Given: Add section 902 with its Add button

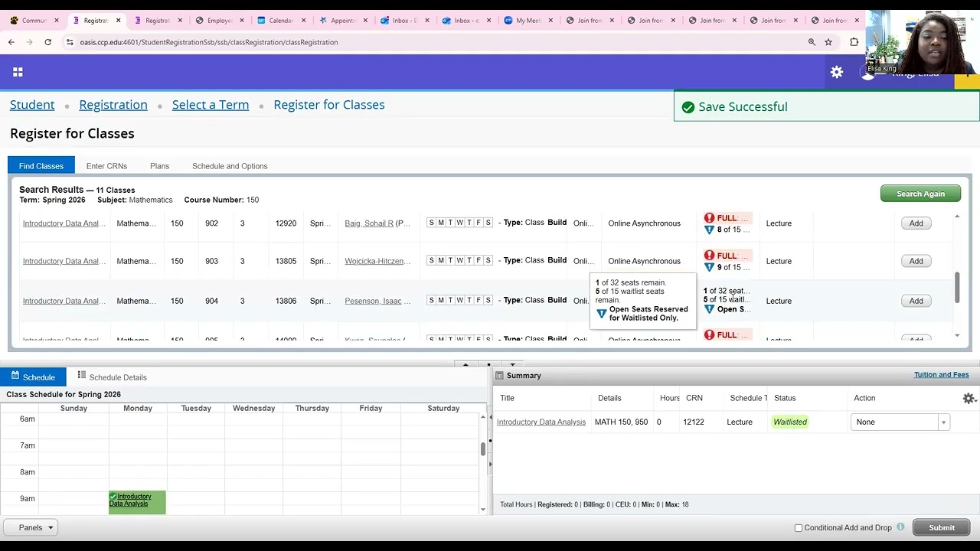Looking at the screenshot, I should pos(916,223).
